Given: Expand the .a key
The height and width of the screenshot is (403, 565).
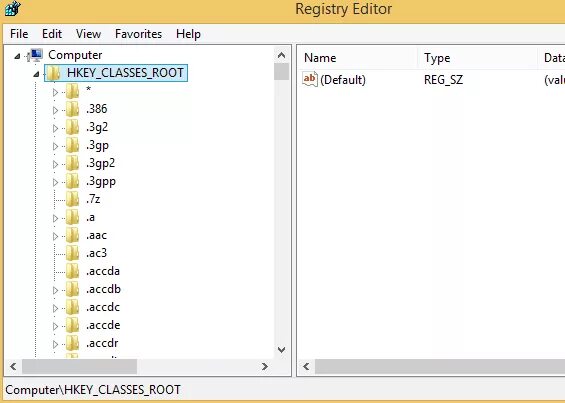Looking at the screenshot, I should click(x=55, y=218).
